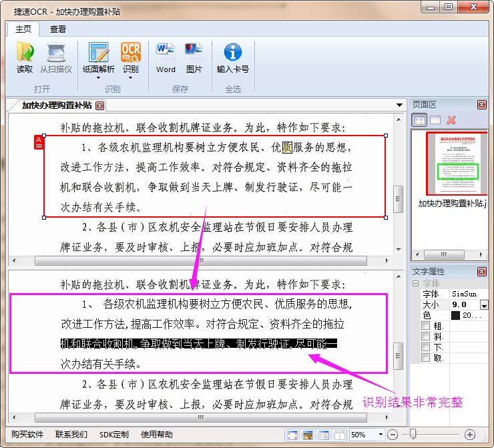
Task: Click the SDK定制 link
Action: coord(113,435)
